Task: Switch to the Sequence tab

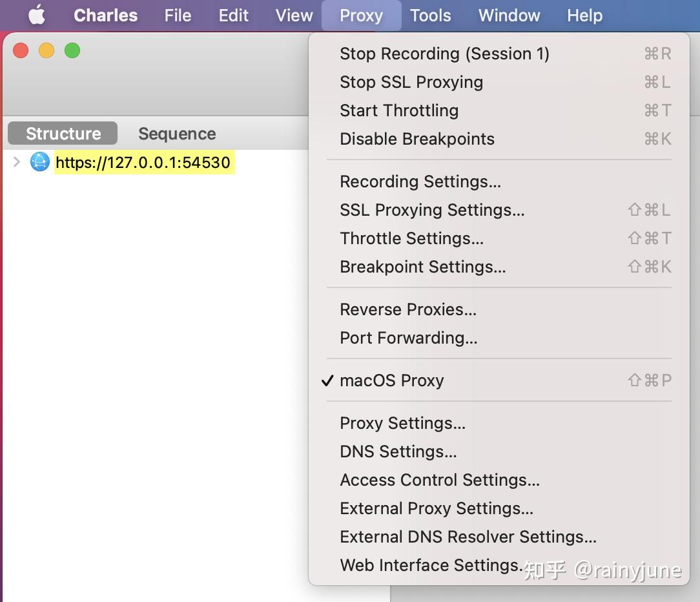Action: pos(177,134)
